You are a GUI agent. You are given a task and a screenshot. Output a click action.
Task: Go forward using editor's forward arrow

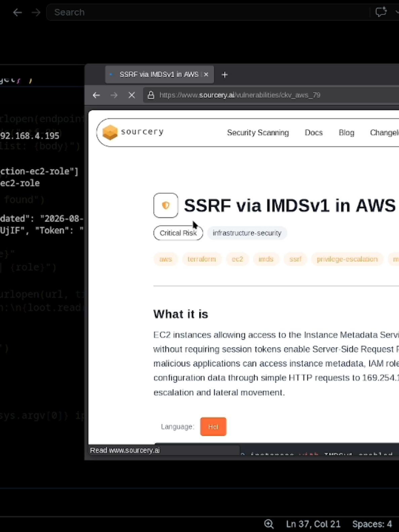(36, 12)
